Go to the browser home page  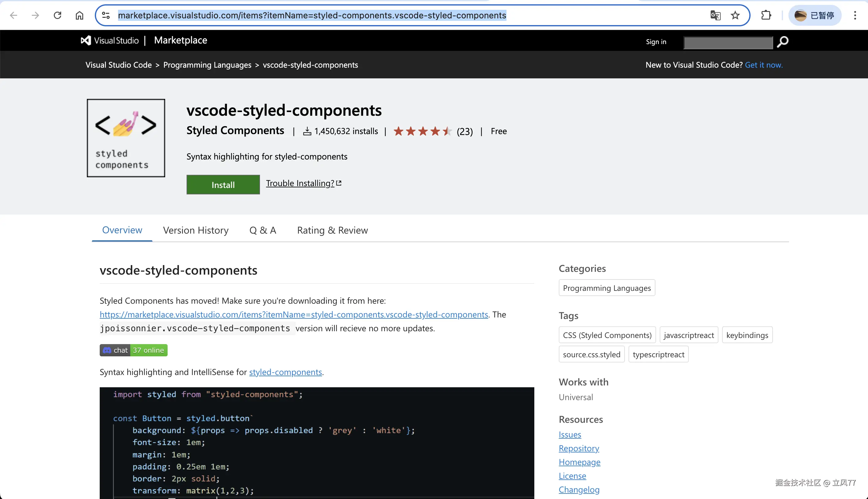[x=80, y=15]
